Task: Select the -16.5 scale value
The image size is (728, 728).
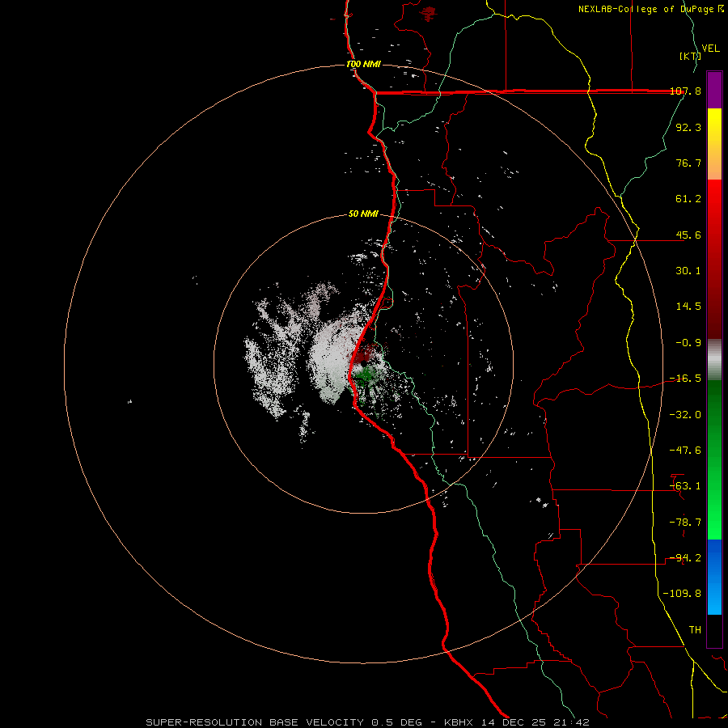Action: pyautogui.click(x=685, y=379)
